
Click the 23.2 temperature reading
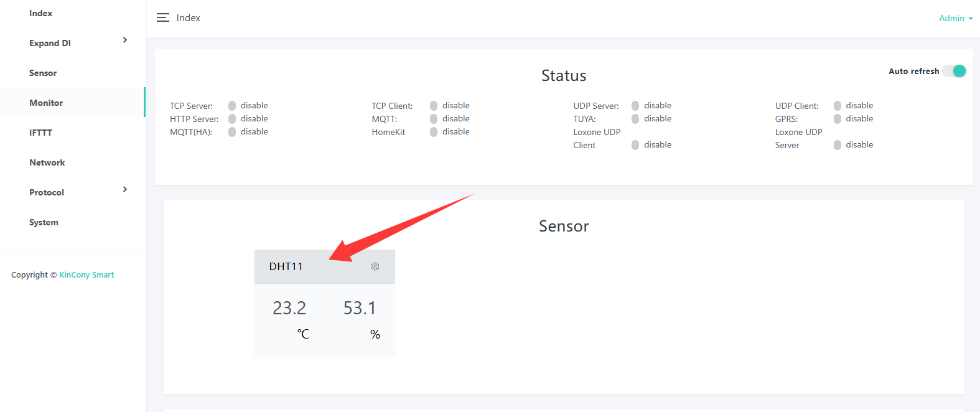pyautogui.click(x=289, y=308)
